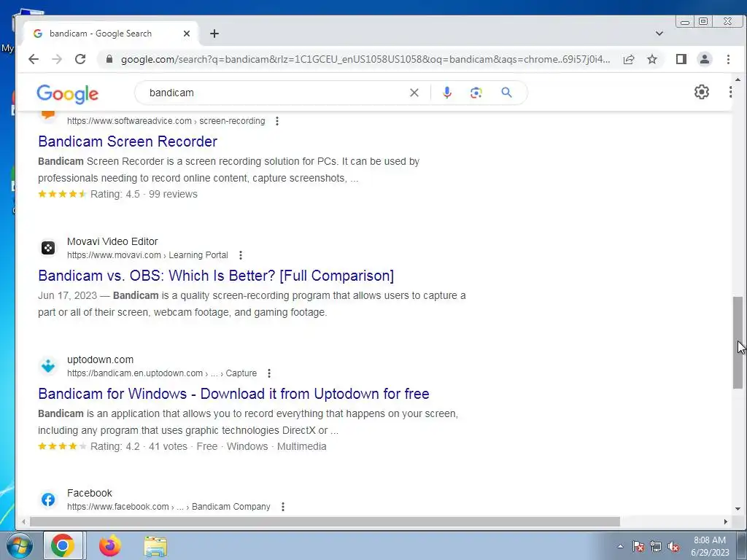Launch Firefox from the taskbar

pyautogui.click(x=109, y=545)
